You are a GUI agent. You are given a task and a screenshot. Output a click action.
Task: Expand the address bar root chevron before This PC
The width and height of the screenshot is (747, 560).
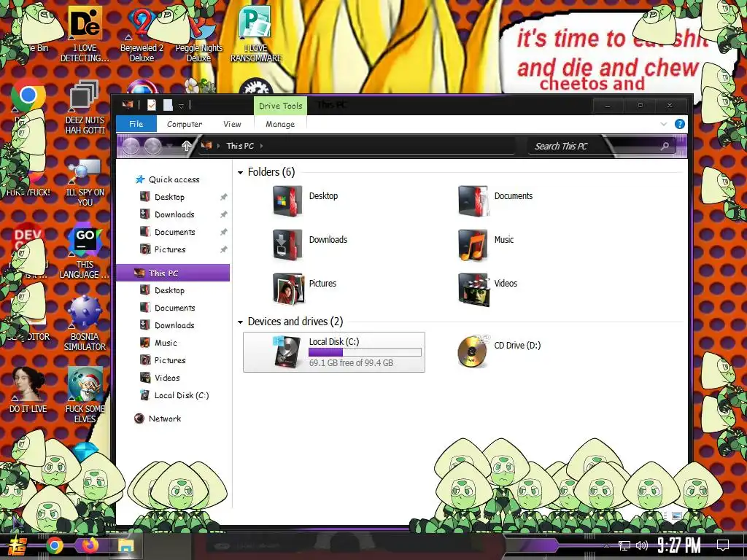(x=218, y=146)
